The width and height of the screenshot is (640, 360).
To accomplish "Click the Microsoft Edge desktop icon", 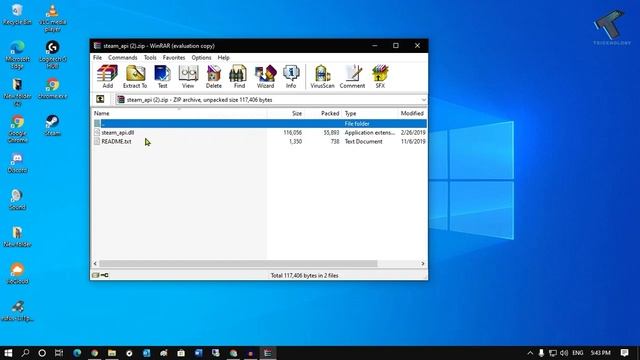I will pyautogui.click(x=17, y=55).
